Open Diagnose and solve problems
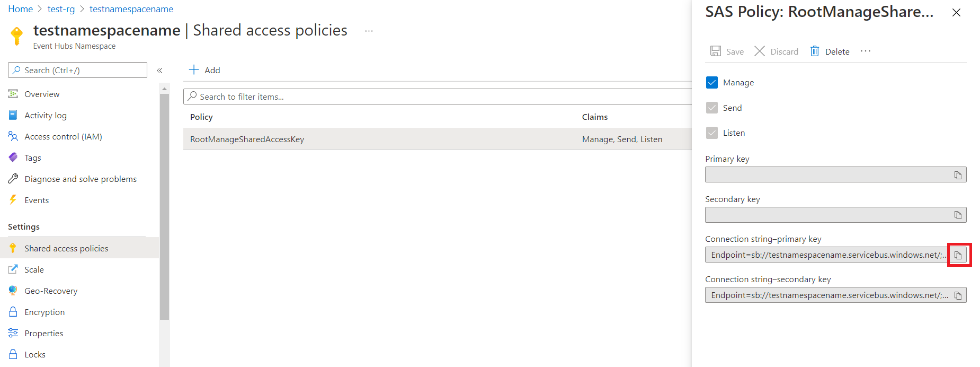 tap(79, 179)
